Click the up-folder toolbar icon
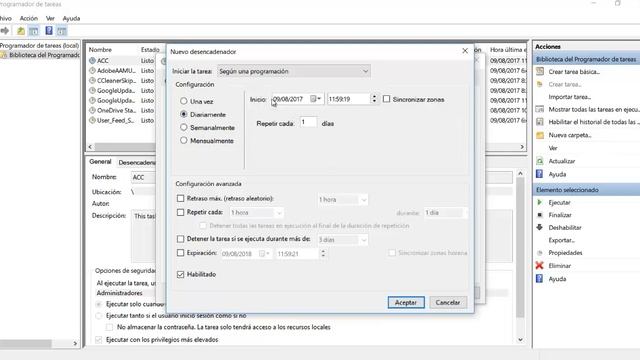Screen dimensions: 640x360 20,31
